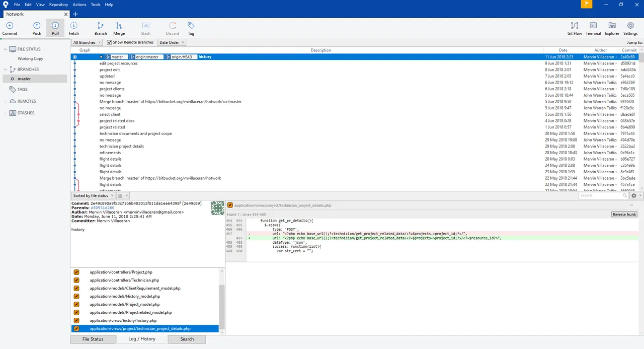644x349 pixels.
Task: Open the All Branches dropdown
Action: tap(87, 42)
